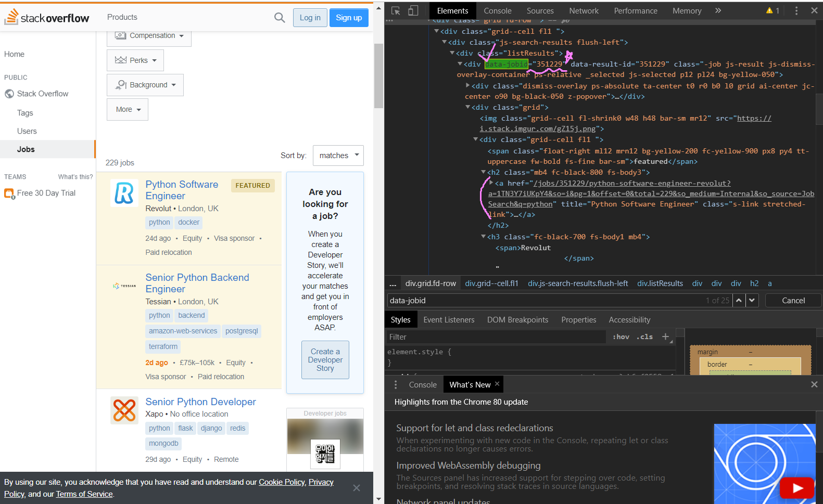Image resolution: width=823 pixels, height=504 pixels.
Task: Click the Log in button
Action: [310, 18]
